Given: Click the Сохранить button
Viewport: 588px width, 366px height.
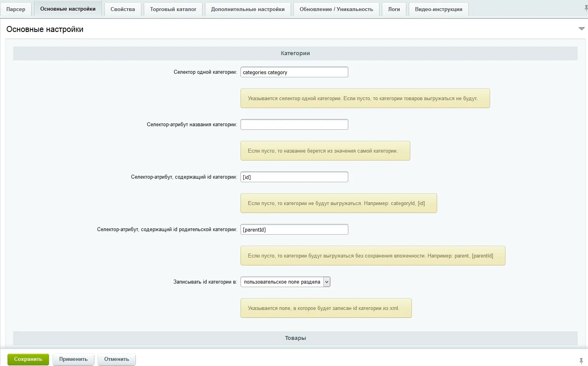Looking at the screenshot, I should [x=28, y=359].
